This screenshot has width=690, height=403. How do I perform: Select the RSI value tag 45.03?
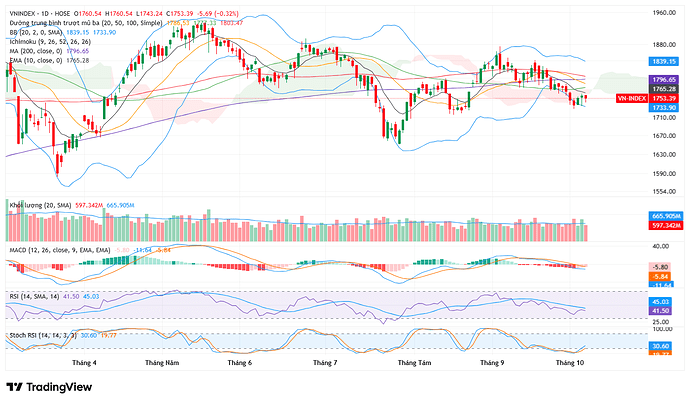[x=661, y=302]
